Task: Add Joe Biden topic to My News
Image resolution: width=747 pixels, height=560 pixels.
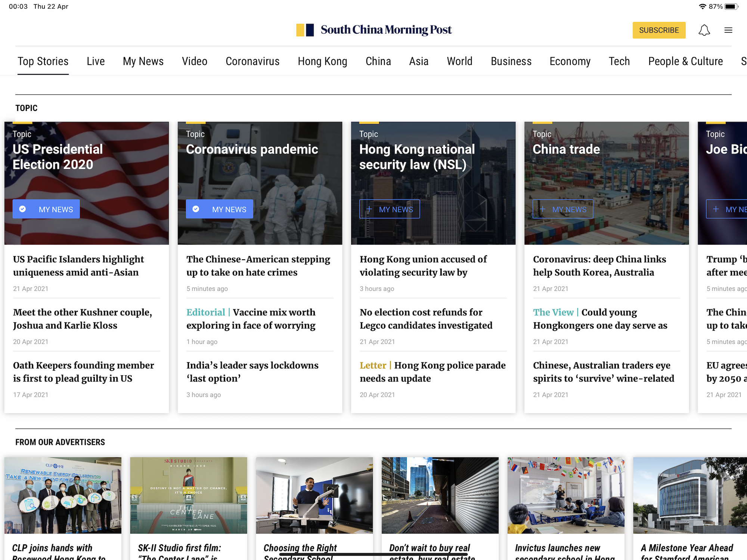Action: point(726,209)
